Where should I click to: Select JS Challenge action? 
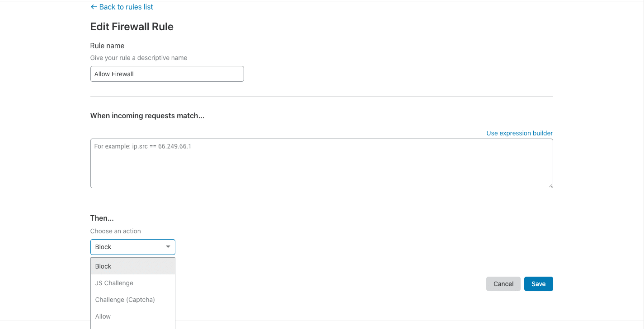(x=133, y=283)
